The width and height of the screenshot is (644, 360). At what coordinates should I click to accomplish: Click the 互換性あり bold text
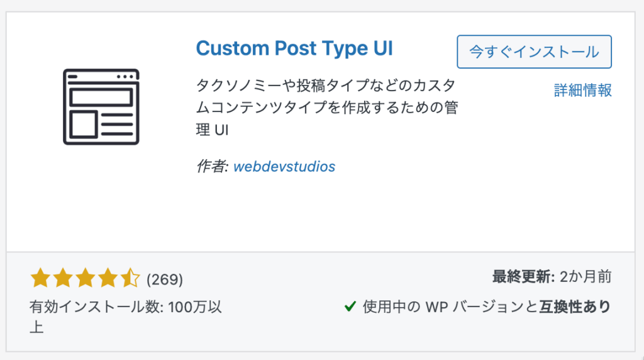(575, 307)
